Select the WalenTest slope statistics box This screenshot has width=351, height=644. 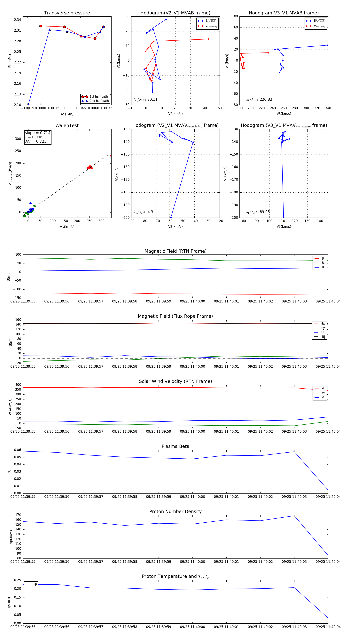37,137
